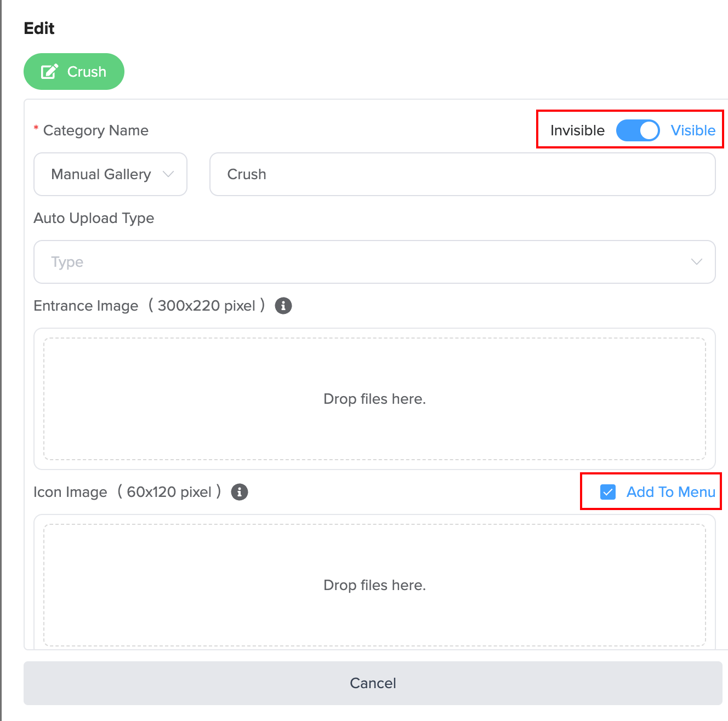Click the Add To Menu text label

(x=670, y=492)
